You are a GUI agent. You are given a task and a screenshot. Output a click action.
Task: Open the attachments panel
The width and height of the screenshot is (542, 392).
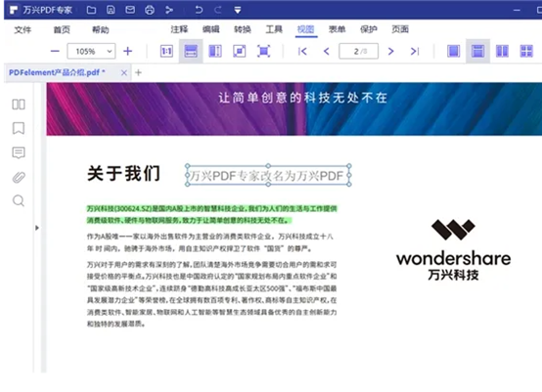pyautogui.click(x=19, y=177)
